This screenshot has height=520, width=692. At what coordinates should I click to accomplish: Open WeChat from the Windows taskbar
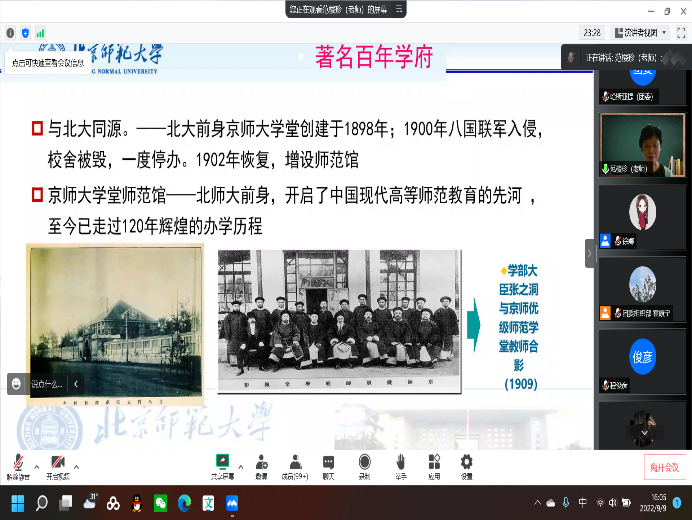(160, 503)
